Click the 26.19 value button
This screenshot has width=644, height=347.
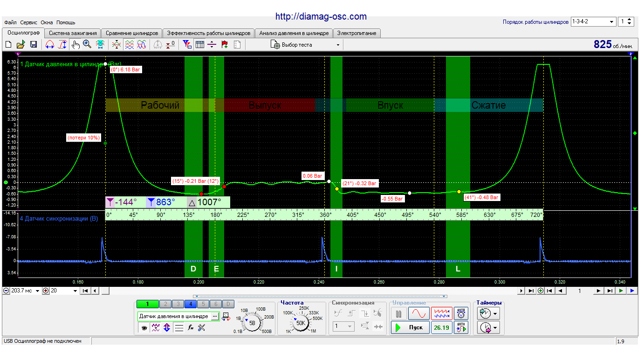click(x=441, y=327)
